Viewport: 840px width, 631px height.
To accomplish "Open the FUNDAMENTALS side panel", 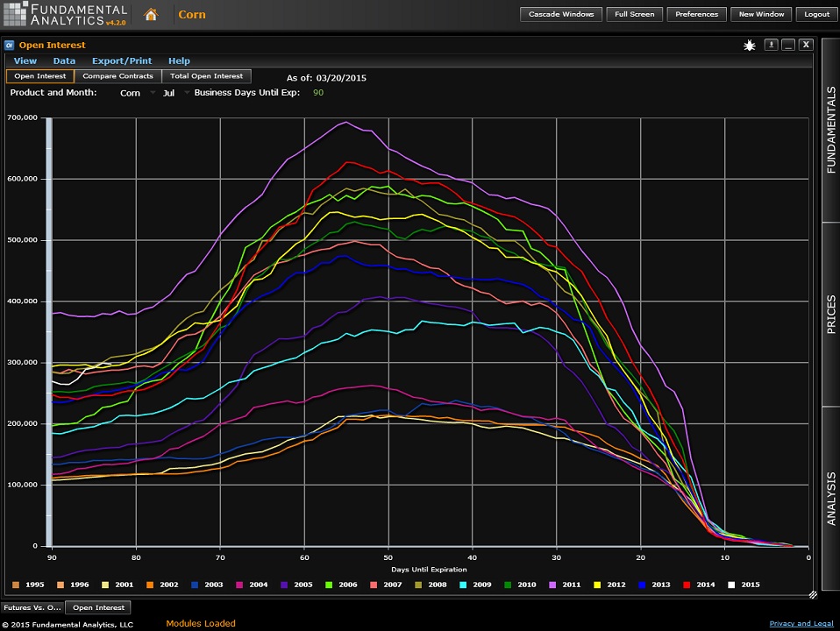I will pos(831,130).
